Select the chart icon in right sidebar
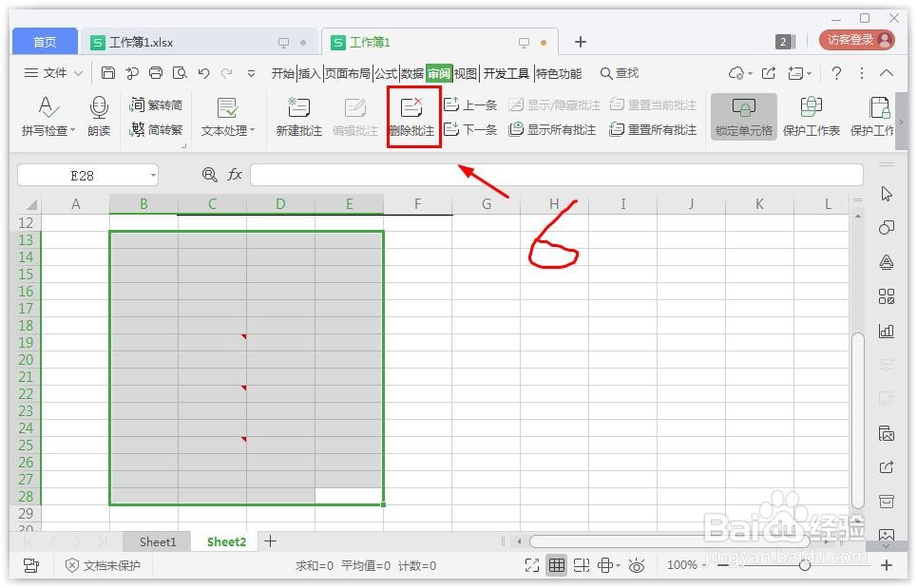 887,331
